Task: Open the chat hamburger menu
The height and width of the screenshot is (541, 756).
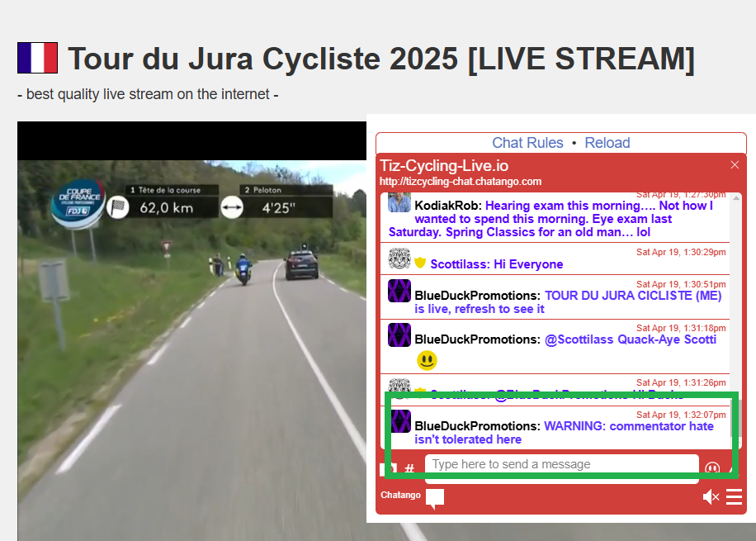Action: [x=734, y=496]
